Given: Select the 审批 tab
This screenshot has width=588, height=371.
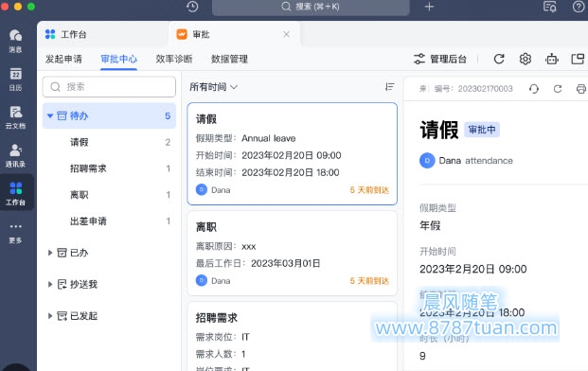Looking at the screenshot, I should (x=235, y=34).
